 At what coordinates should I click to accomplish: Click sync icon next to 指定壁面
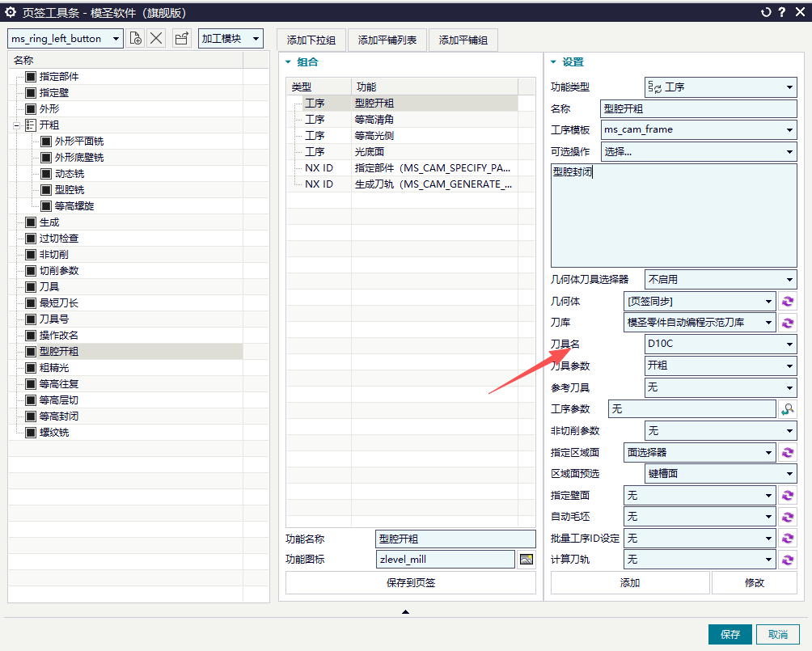coord(788,496)
